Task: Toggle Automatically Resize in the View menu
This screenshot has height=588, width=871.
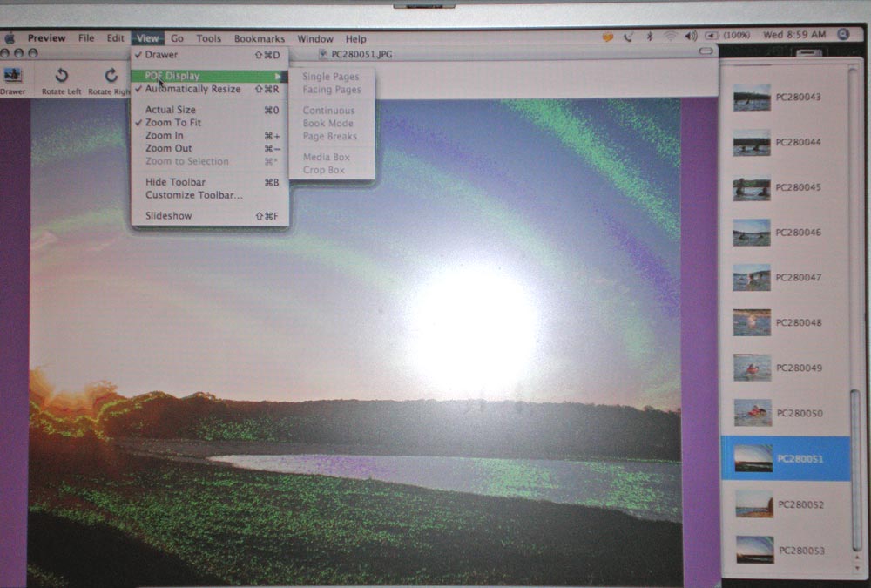Action: pyautogui.click(x=209, y=89)
